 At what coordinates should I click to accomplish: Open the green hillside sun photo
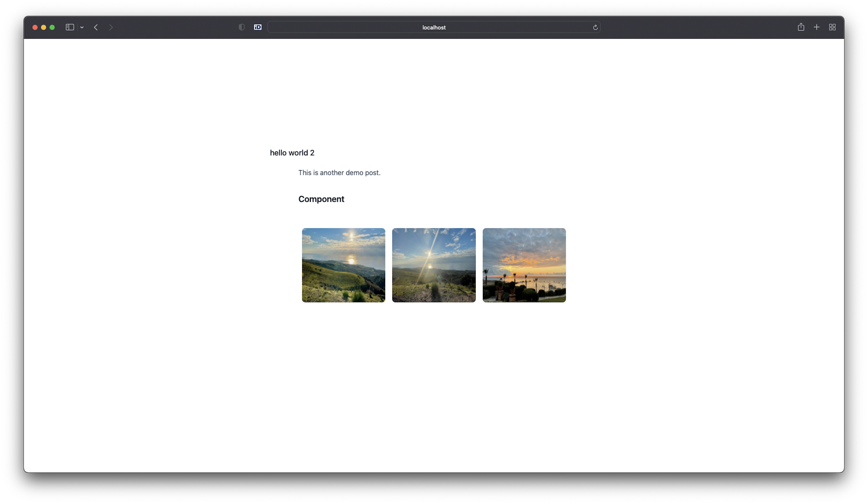tap(343, 265)
